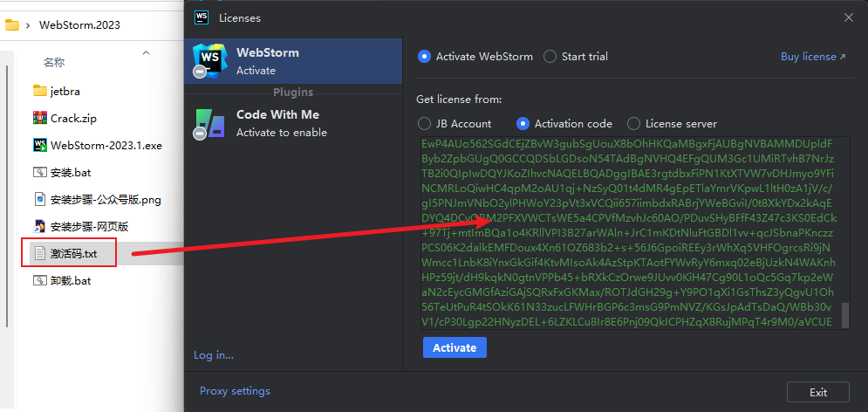Click the Crack.zip archive icon

tap(40, 118)
